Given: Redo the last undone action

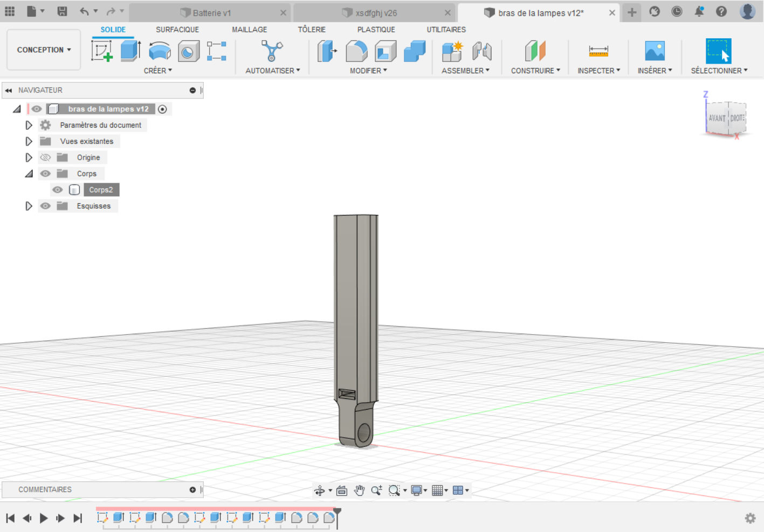Looking at the screenshot, I should (x=111, y=11).
